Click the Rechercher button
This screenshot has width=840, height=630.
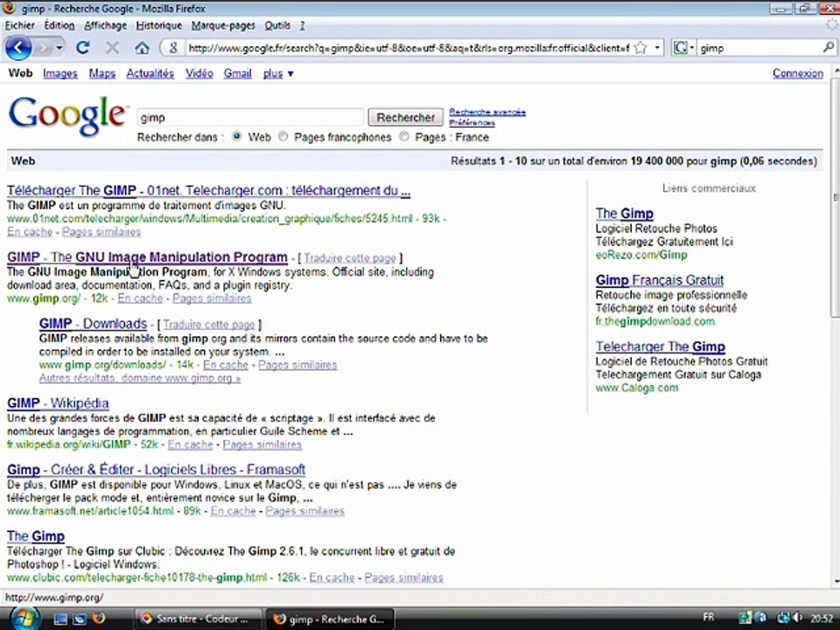coord(405,117)
